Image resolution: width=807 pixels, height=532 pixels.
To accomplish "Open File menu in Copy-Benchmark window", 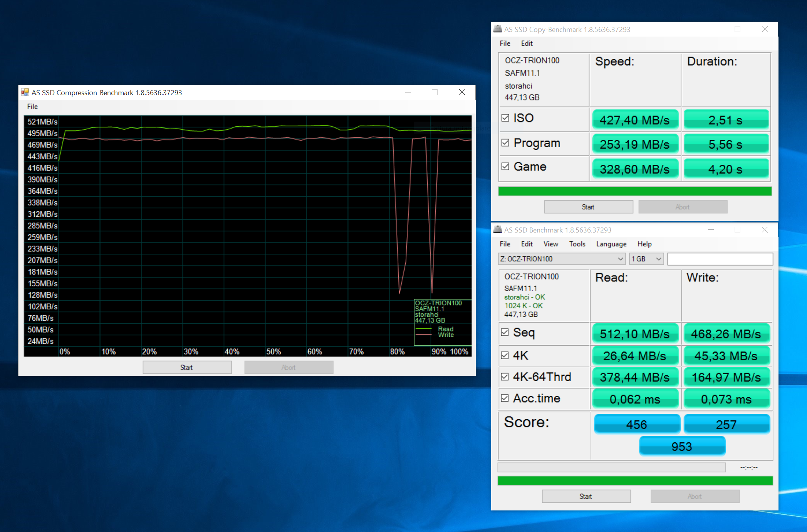I will click(x=505, y=43).
